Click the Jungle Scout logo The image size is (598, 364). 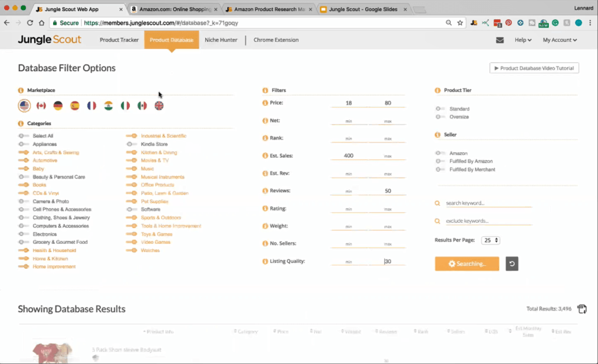(x=50, y=40)
